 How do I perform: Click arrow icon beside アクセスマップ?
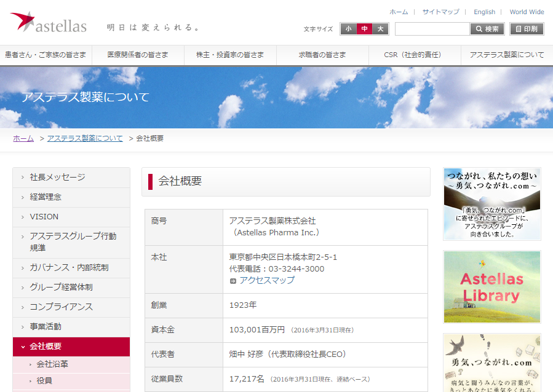click(x=233, y=281)
